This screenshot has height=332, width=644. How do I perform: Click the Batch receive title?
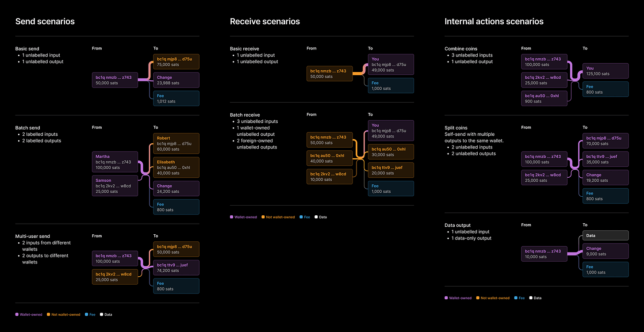245,115
